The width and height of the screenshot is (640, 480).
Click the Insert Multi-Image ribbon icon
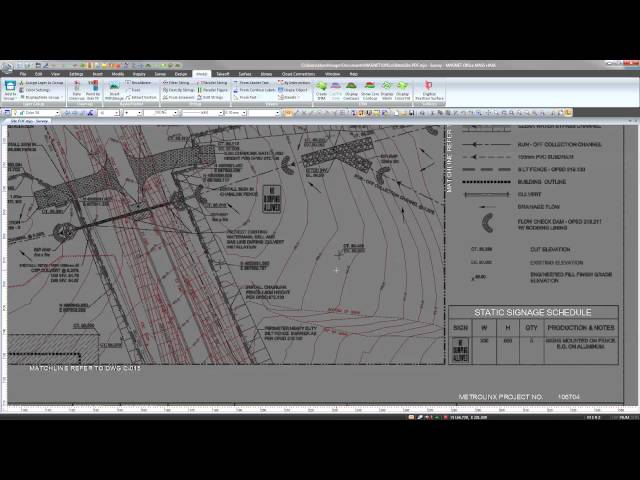[x=114, y=90]
